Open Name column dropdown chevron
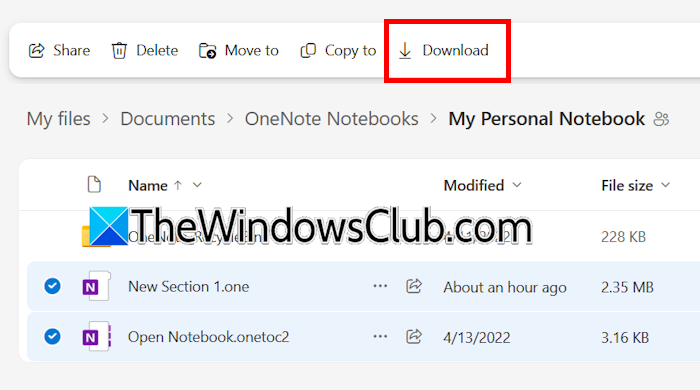 tap(197, 185)
